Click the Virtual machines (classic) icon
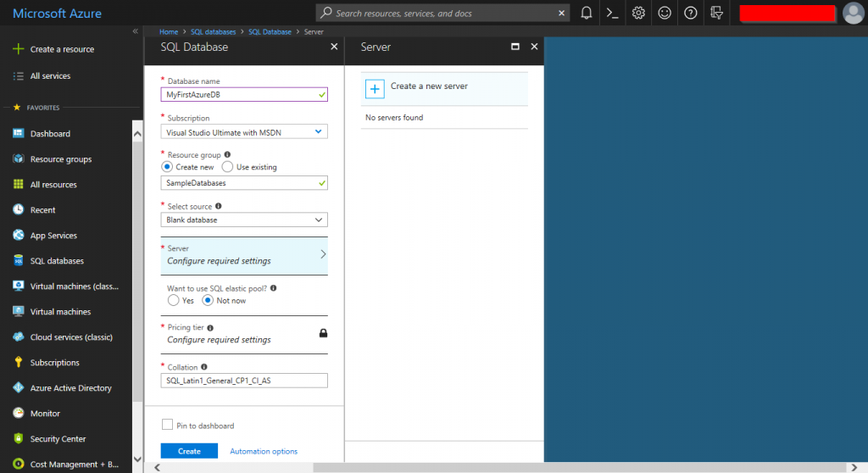868x473 pixels. tap(19, 286)
